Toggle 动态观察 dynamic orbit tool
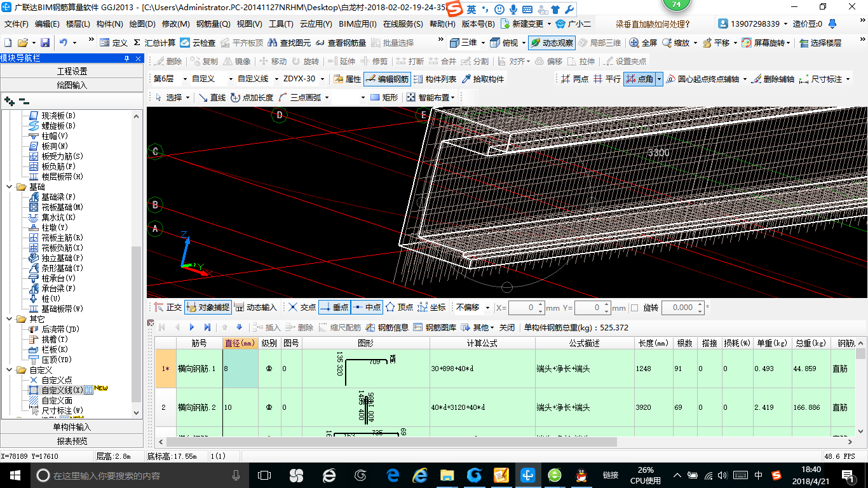 coord(552,43)
